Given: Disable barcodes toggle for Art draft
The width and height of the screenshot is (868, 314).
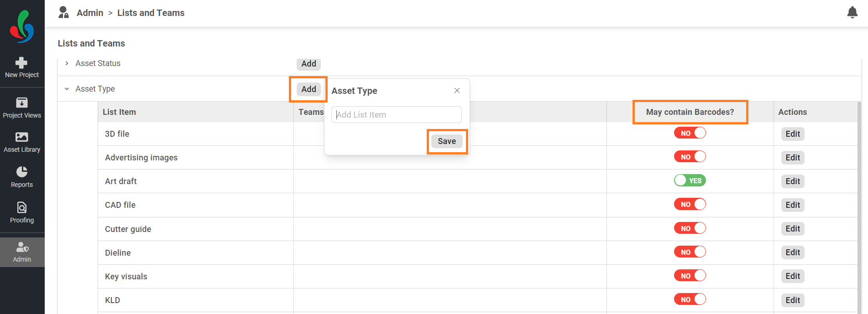Looking at the screenshot, I should click(x=690, y=180).
